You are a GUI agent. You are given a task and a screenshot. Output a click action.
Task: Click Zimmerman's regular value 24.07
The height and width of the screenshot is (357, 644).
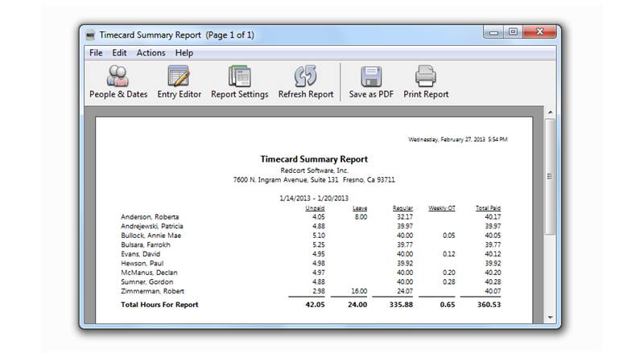[x=405, y=291]
